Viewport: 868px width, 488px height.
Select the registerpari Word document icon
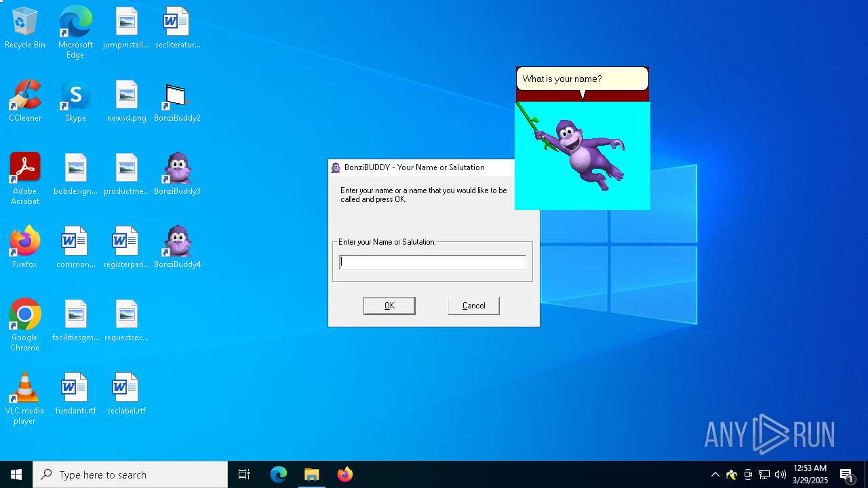pyautogui.click(x=126, y=247)
